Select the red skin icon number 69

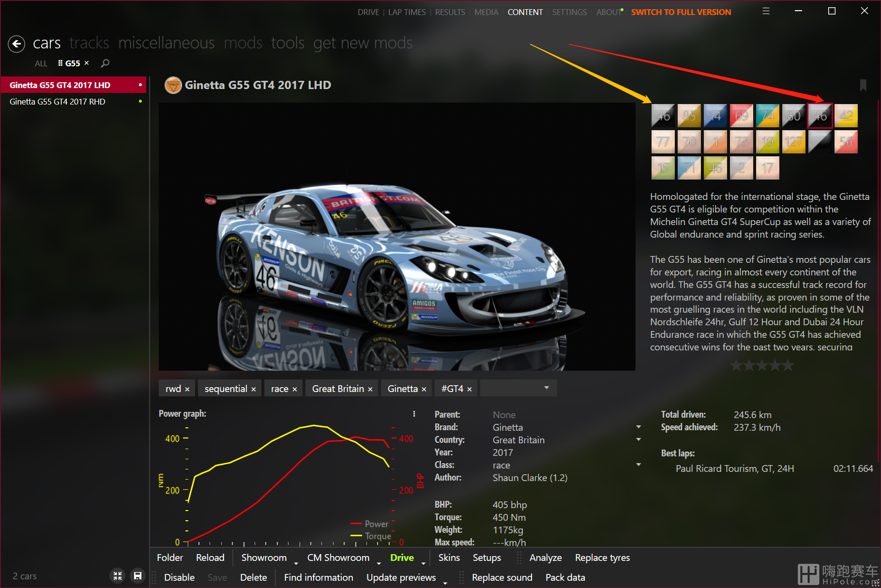coord(742,116)
